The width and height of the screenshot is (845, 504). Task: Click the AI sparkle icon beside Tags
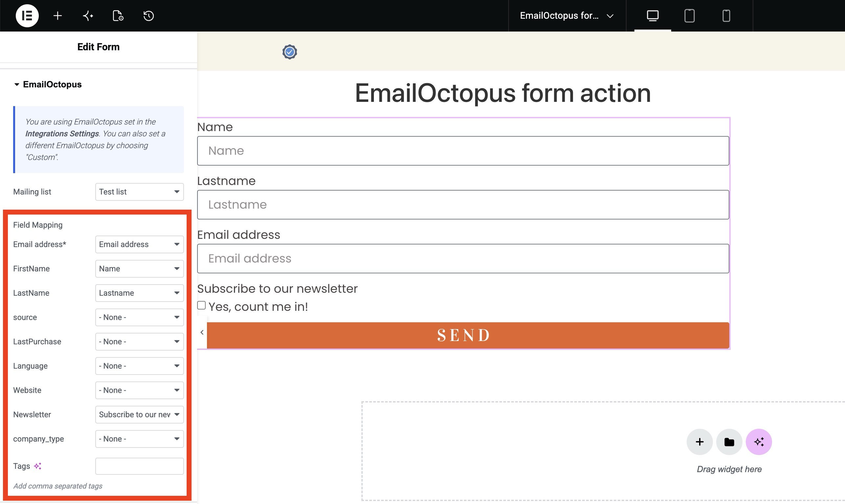pyautogui.click(x=37, y=466)
